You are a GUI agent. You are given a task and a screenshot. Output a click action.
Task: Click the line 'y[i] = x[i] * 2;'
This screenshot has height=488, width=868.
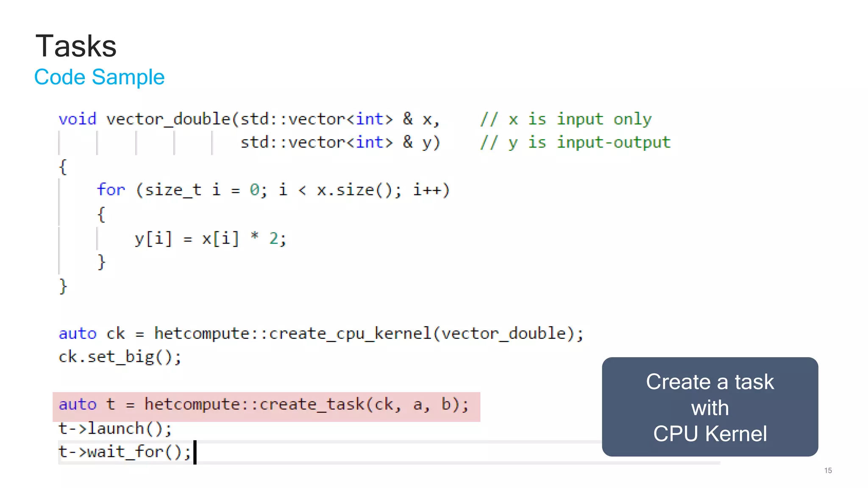pos(210,238)
